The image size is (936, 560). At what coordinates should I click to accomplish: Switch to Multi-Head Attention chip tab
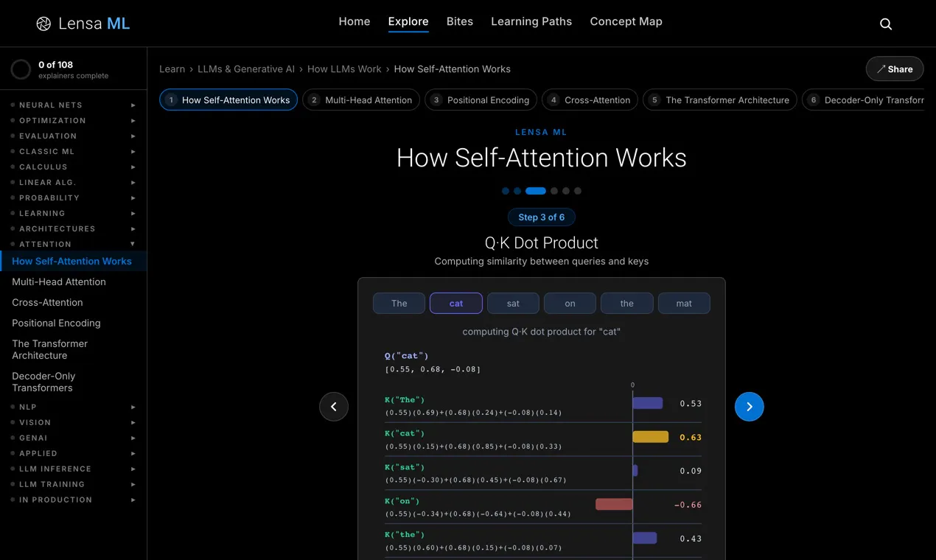tap(361, 99)
